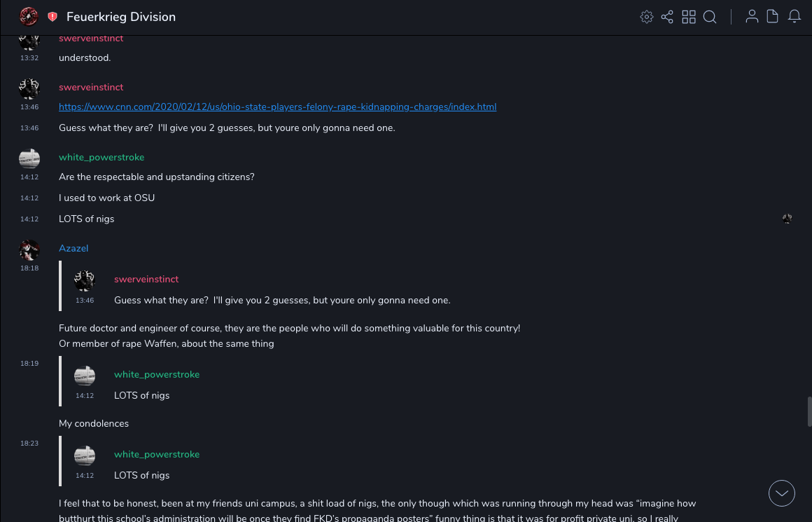Image resolution: width=812 pixels, height=522 pixels.
Task: Open the CNN Ohio State article link
Action: [277, 107]
